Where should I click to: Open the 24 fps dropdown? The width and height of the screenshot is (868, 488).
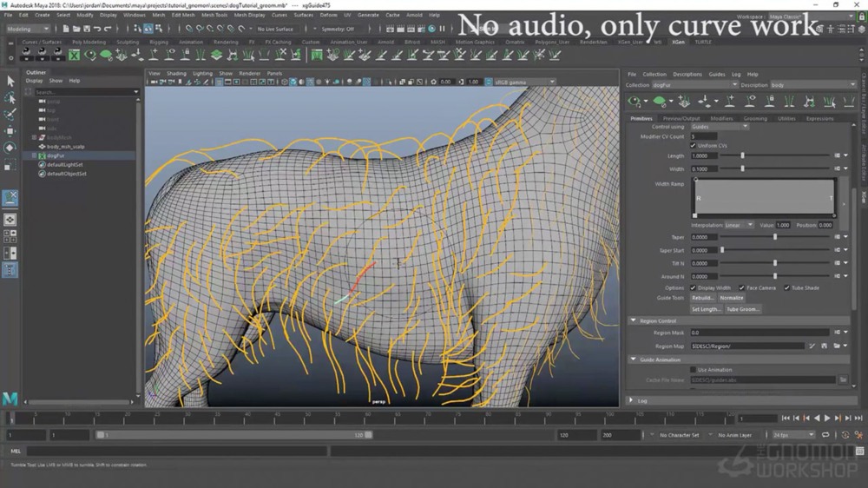[794, 435]
